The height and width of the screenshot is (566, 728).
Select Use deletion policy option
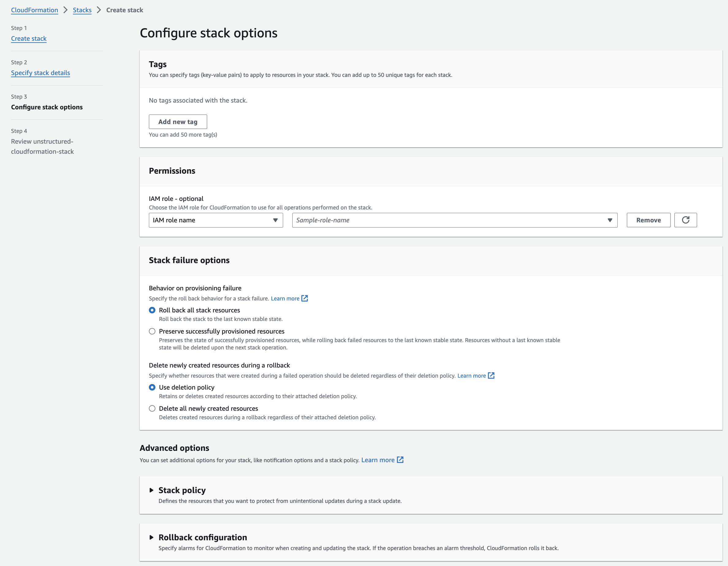[x=152, y=387]
